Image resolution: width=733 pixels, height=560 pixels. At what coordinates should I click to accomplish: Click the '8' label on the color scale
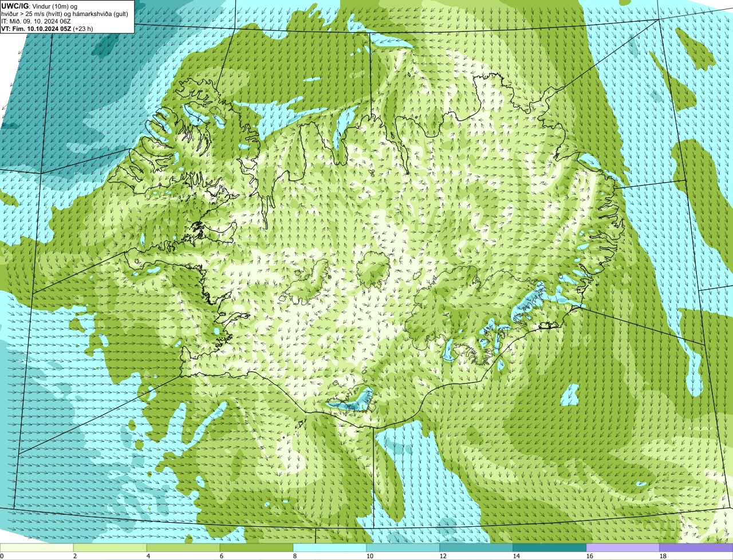(295, 556)
